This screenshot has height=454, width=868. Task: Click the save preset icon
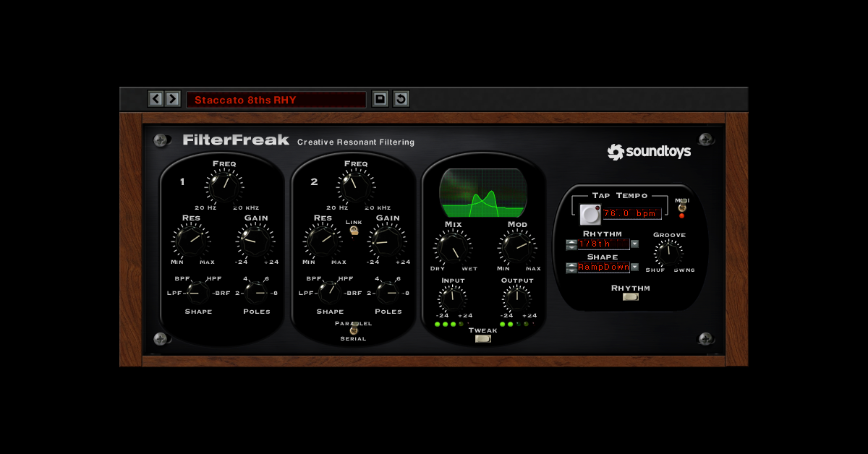(x=379, y=98)
